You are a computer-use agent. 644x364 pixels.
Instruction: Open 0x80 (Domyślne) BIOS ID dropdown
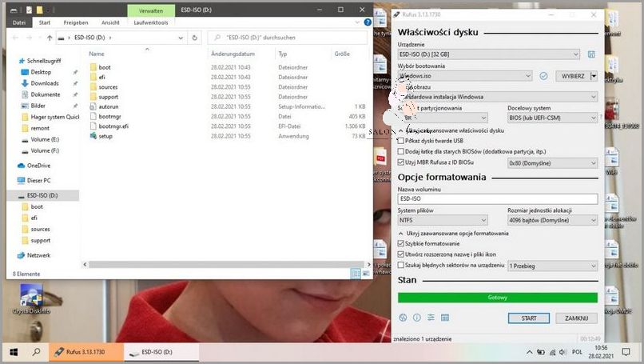pyautogui.click(x=552, y=163)
